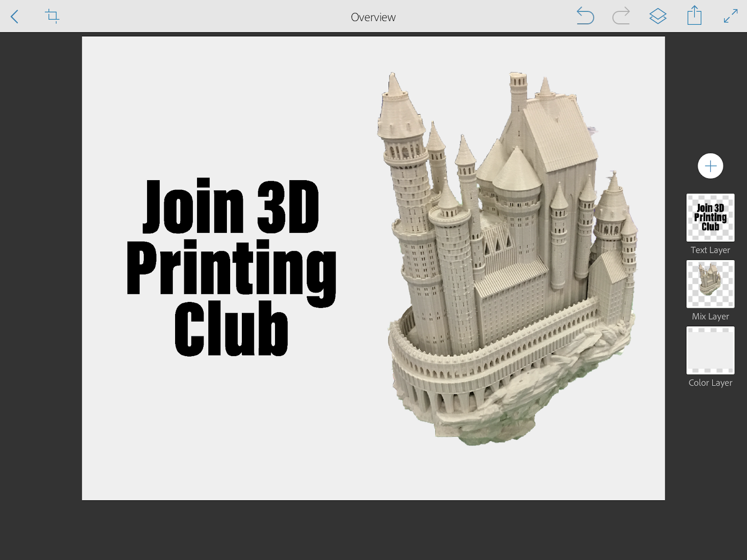Go back using the back arrow
Viewport: 747px width, 560px height.
14,17
